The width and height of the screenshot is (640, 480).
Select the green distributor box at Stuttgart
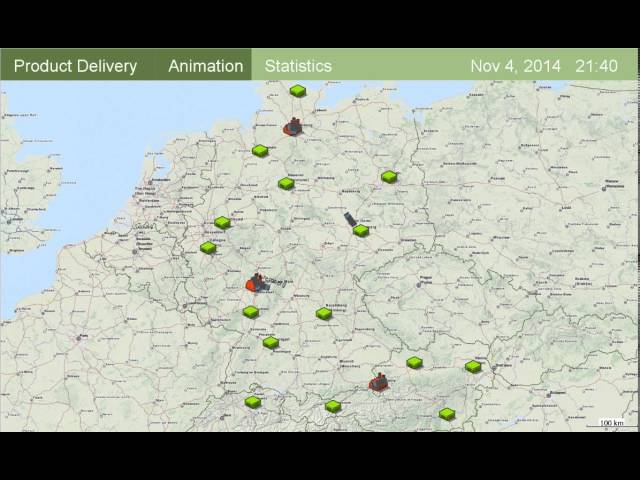[x=271, y=342]
